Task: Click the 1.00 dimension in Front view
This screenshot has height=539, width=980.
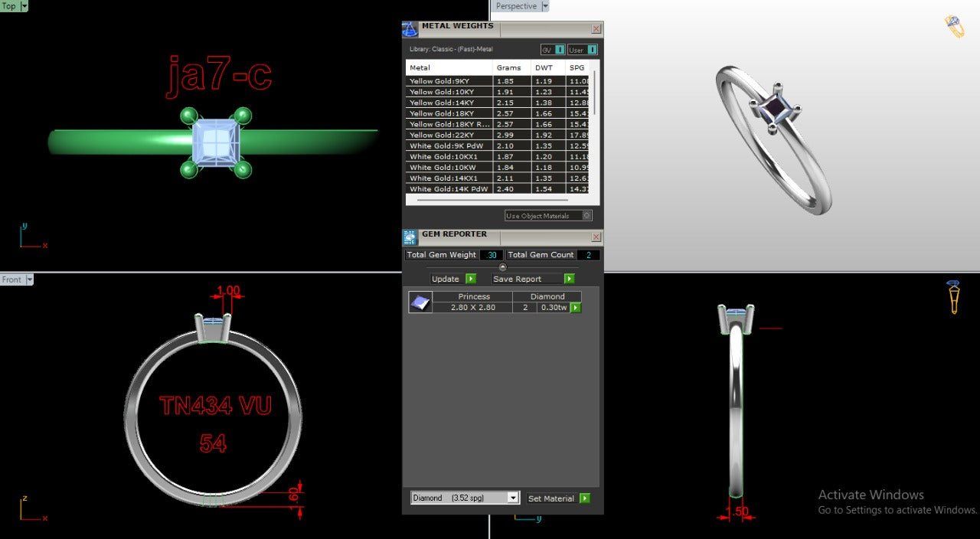Action: [x=228, y=291]
